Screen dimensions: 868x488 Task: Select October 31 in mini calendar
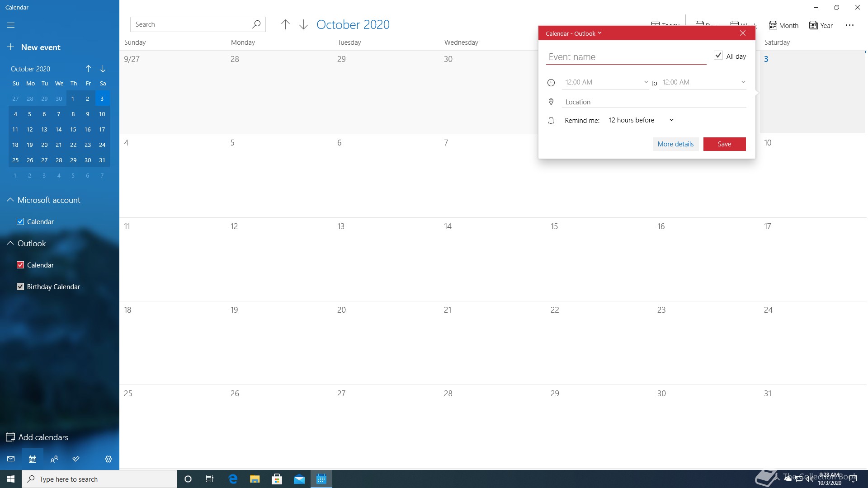[x=102, y=160]
